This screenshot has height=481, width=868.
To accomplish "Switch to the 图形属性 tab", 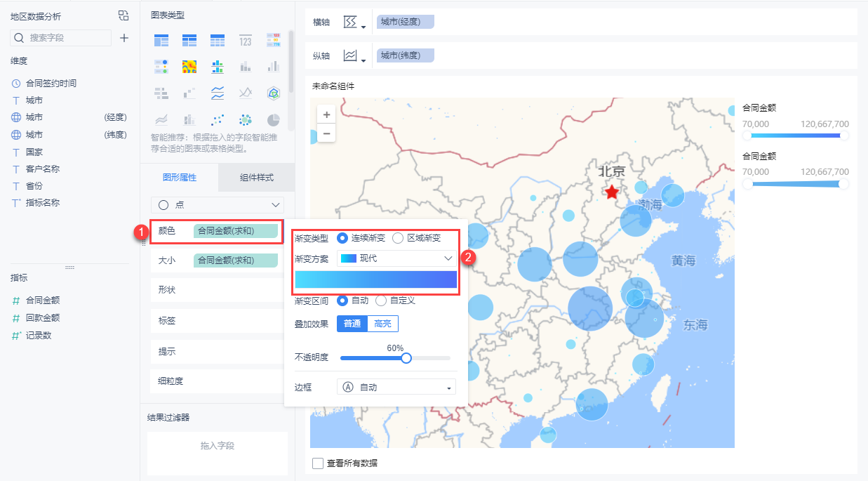I will point(180,178).
